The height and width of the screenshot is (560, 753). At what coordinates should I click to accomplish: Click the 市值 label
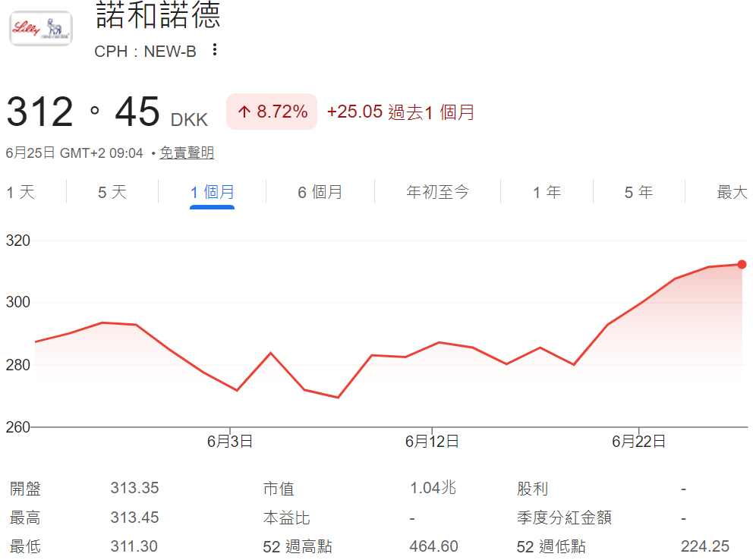(x=279, y=489)
